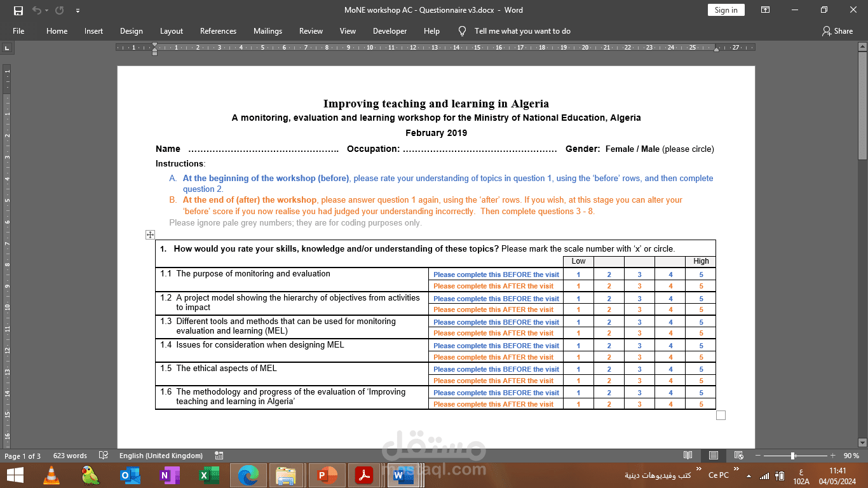The image size is (868, 488).
Task: Select AFTER score 3 for topic 1.2
Action: [639, 309]
